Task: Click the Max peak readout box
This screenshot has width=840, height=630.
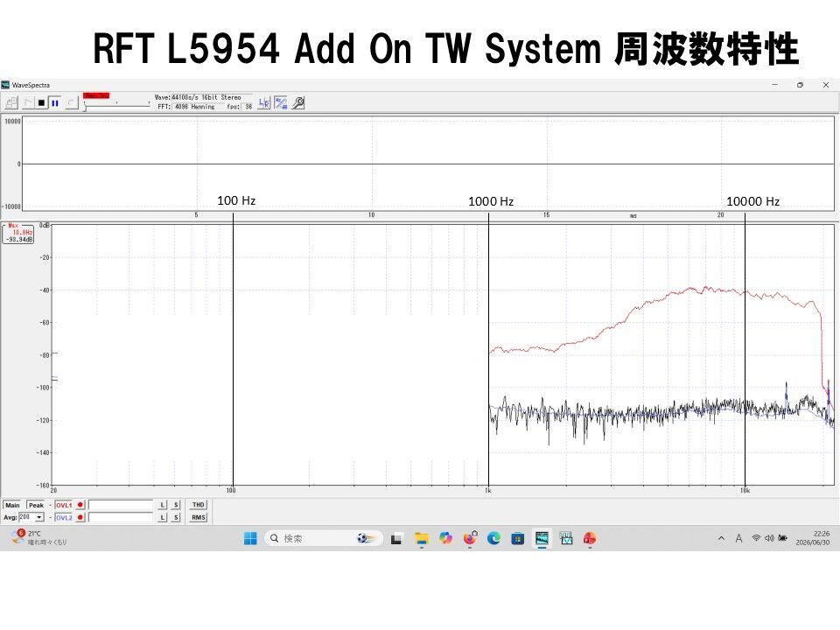Action: click(x=18, y=234)
